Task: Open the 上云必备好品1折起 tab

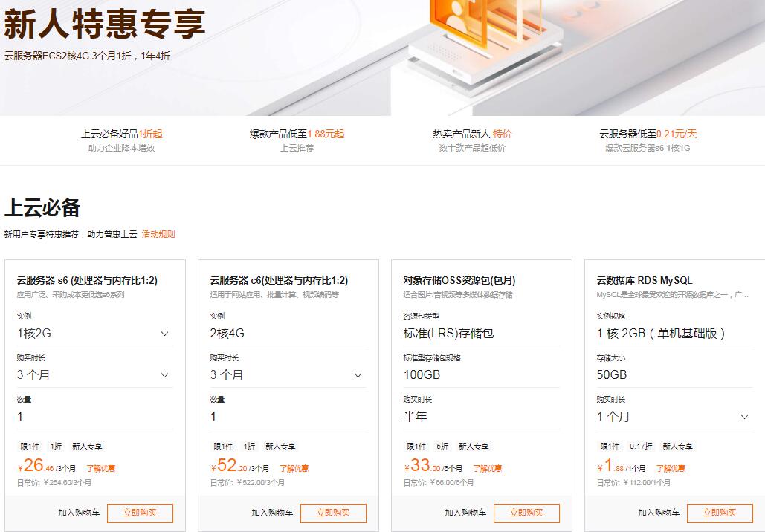Action: tap(121, 140)
